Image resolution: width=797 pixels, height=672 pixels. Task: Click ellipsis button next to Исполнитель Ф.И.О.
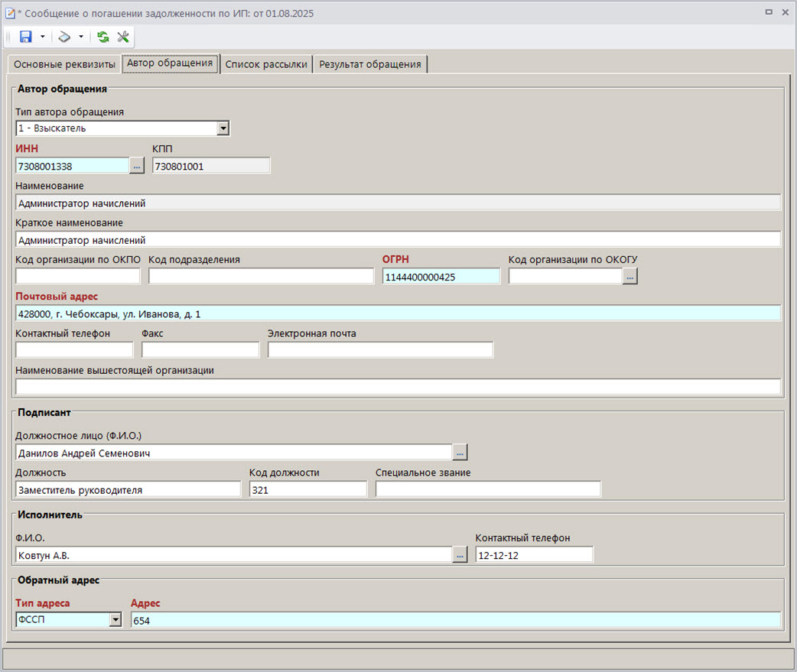point(460,555)
